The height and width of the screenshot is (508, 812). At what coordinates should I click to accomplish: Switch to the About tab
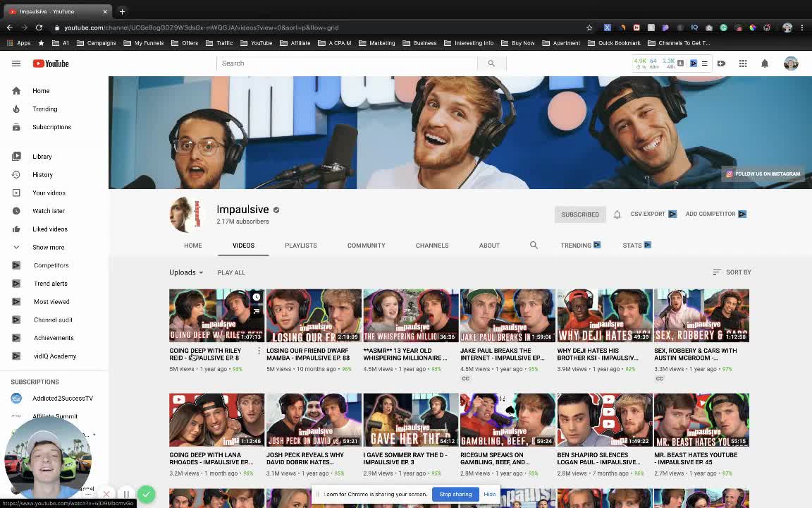click(x=489, y=246)
